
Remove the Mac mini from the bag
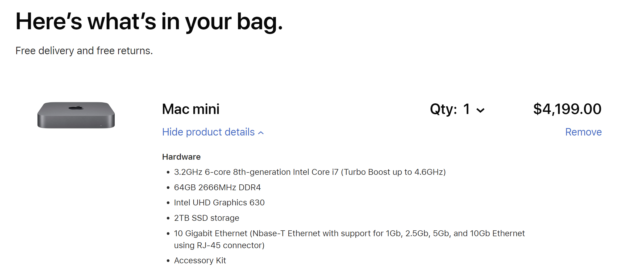coord(583,132)
